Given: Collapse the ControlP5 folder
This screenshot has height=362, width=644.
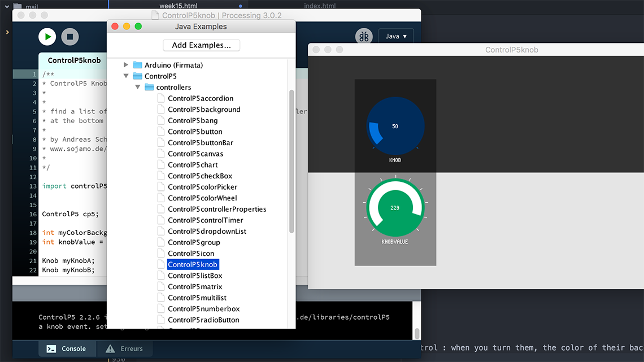Looking at the screenshot, I should coord(126,76).
